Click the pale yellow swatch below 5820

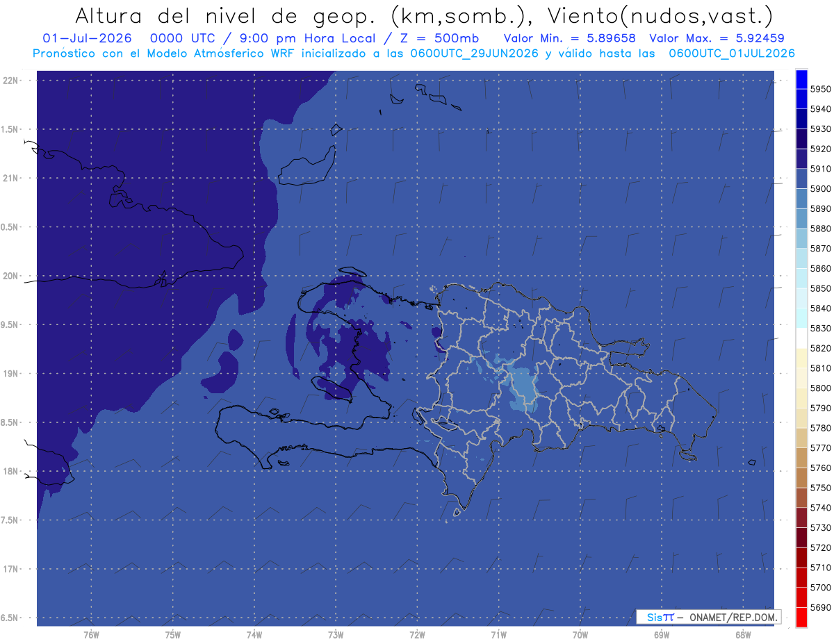(801, 358)
